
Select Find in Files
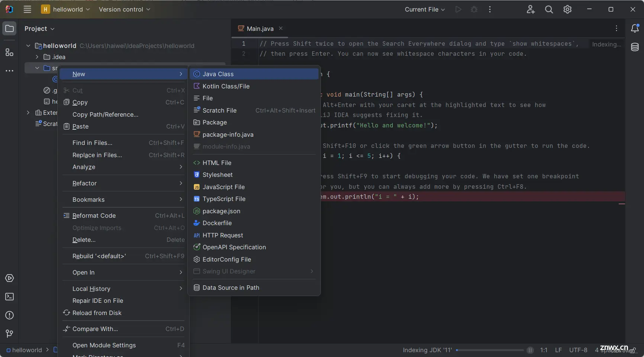tap(123, 143)
